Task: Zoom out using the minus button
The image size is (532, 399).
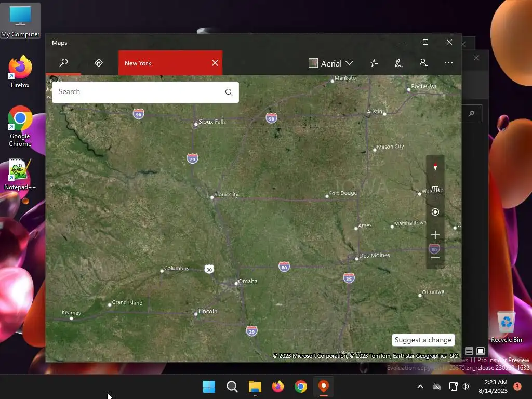Action: [435, 258]
